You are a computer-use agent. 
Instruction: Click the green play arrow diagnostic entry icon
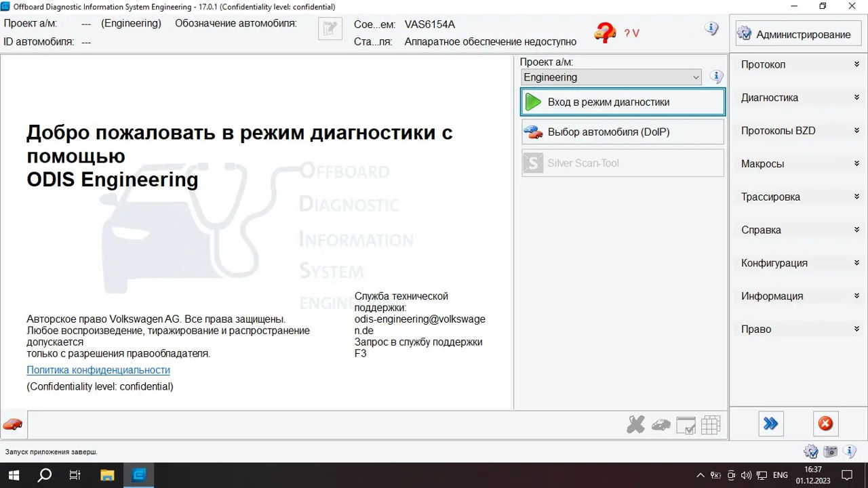(534, 102)
